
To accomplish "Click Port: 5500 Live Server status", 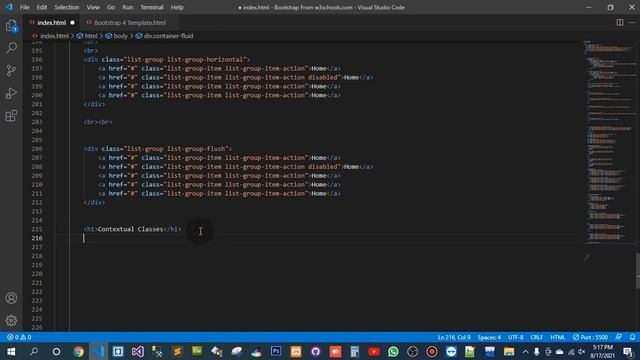I will (590, 337).
